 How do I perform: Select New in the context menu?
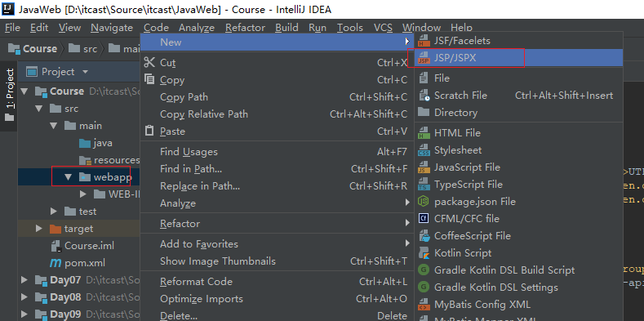click(x=278, y=42)
